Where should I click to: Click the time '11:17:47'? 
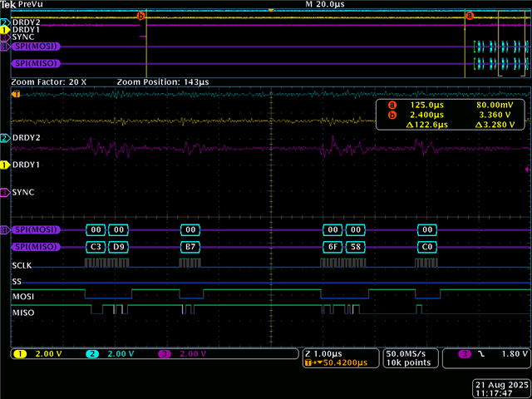494,393
